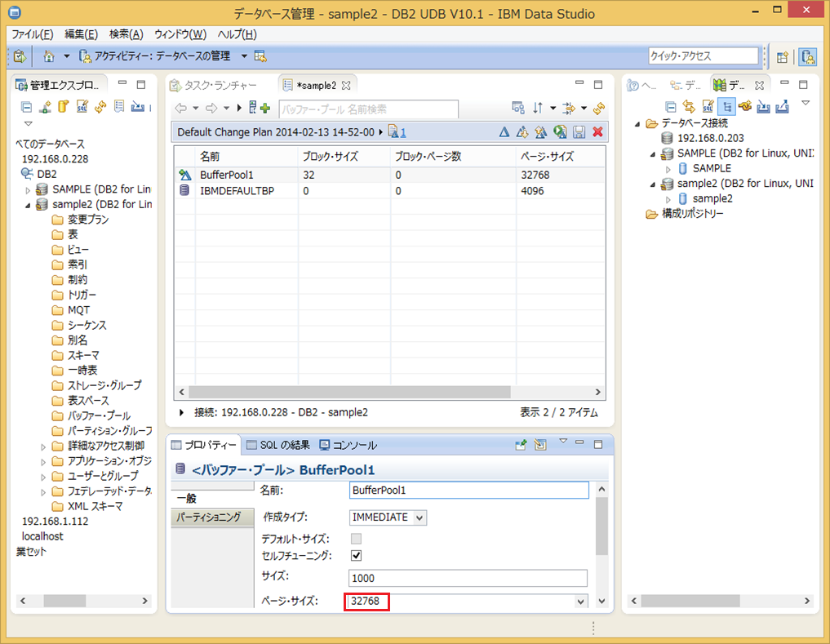
Task: Expand the 詳細なアクセス制御 folder
Action: [x=43, y=446]
